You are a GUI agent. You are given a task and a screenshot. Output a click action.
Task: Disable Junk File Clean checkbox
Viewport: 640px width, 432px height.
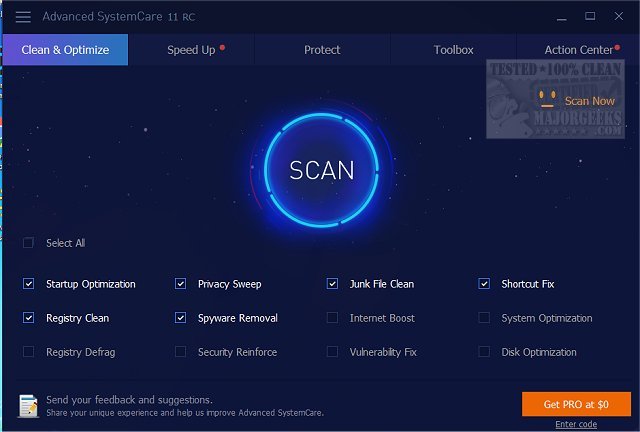[332, 284]
